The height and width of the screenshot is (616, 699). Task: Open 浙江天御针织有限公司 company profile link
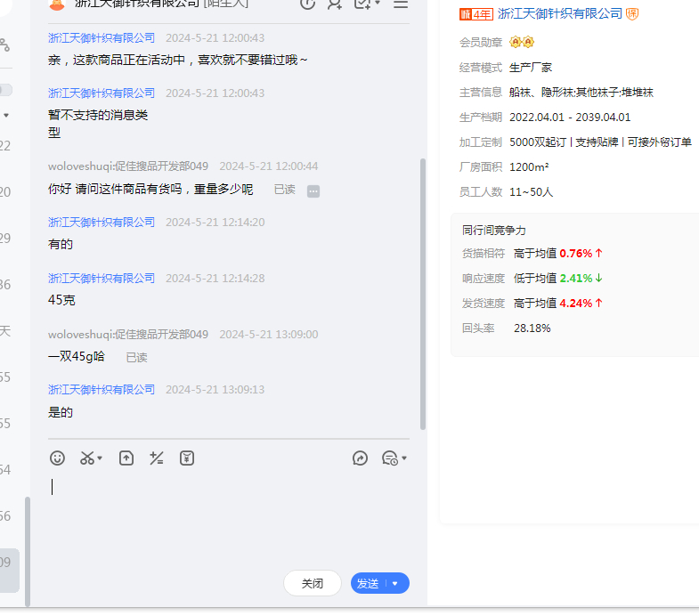pos(560,13)
